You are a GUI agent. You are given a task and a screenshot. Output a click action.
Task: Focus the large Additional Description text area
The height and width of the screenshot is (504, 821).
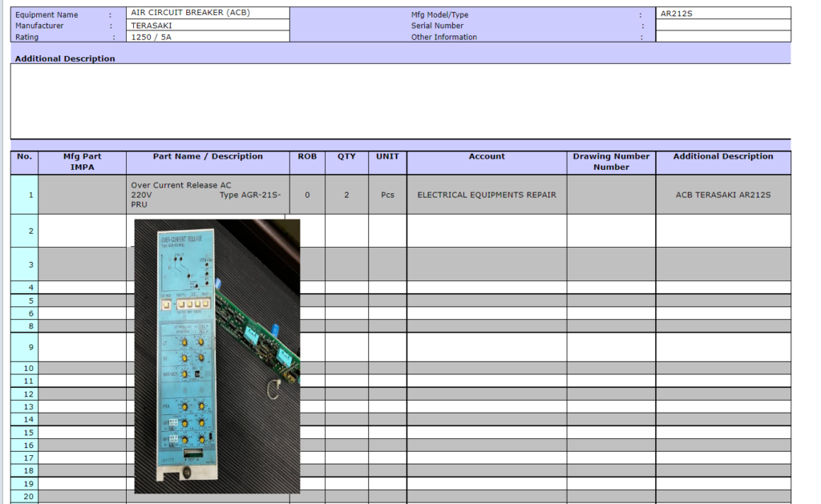[400, 101]
